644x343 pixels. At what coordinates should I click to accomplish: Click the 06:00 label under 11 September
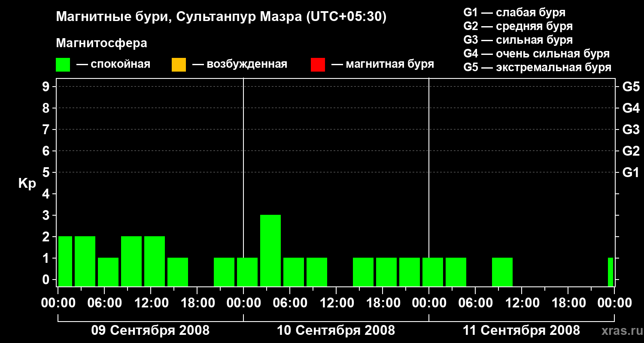point(475,303)
